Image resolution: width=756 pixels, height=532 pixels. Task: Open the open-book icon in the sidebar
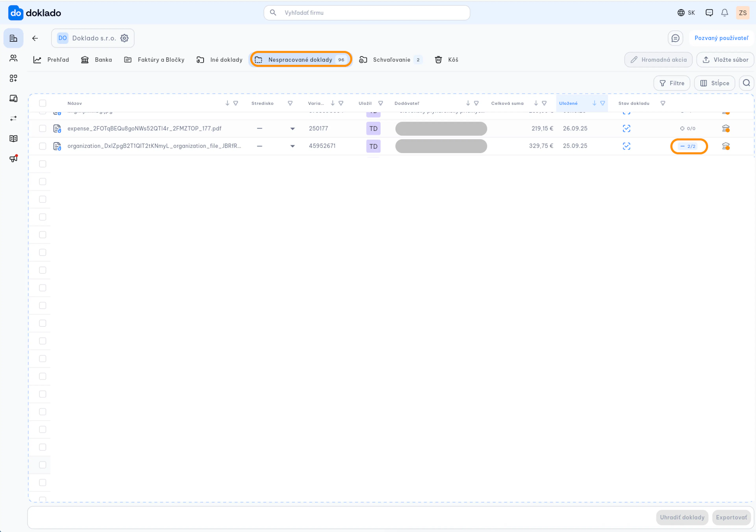14,139
